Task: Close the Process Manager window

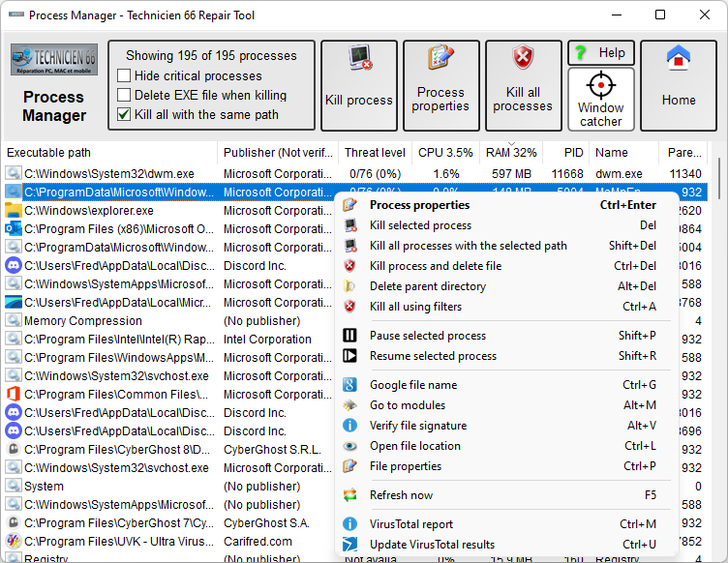Action: pyautogui.click(x=705, y=15)
